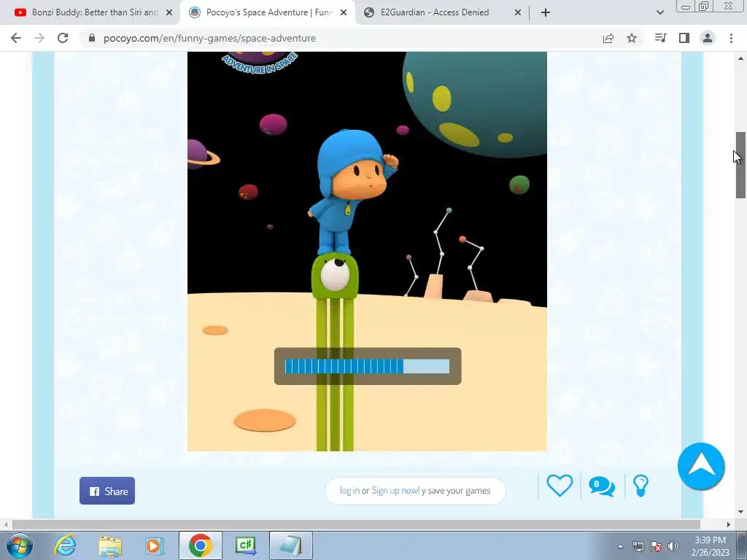Click the log in link
This screenshot has width=747, height=560.
tap(349, 491)
